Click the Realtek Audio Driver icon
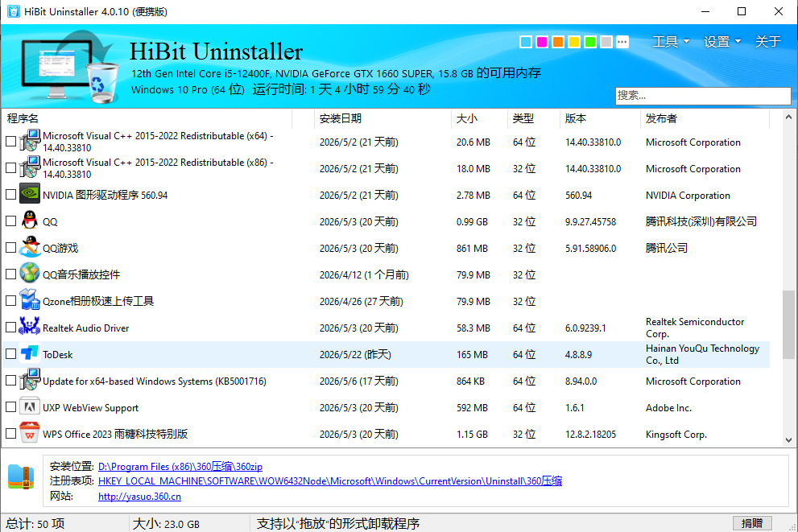 click(x=30, y=326)
